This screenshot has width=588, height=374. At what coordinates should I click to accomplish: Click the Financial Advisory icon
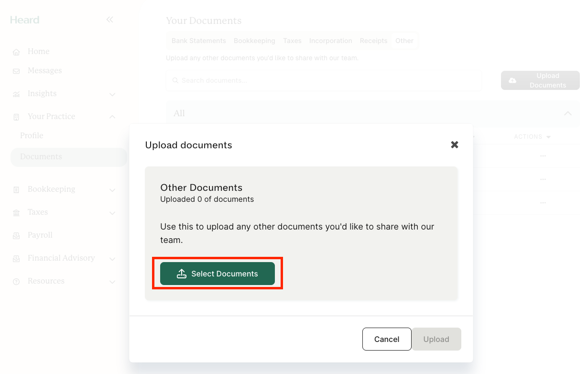pyautogui.click(x=17, y=258)
